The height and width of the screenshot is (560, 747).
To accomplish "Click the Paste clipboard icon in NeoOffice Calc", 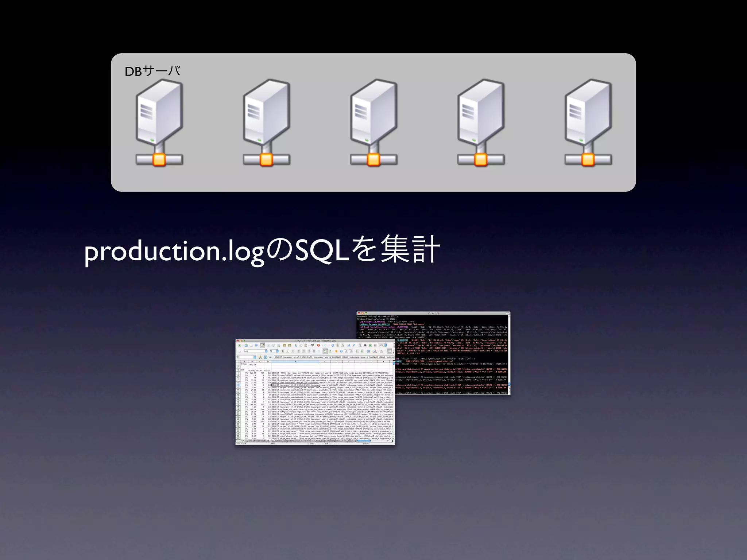I will (306, 345).
